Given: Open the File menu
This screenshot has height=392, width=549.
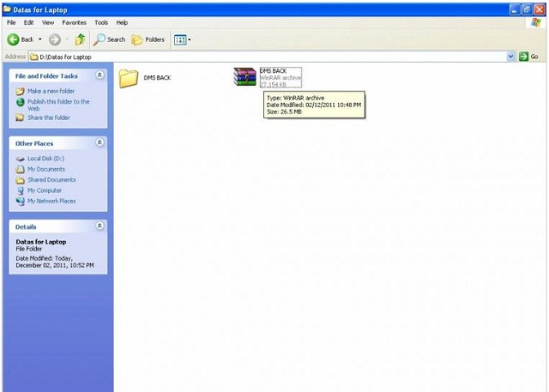Looking at the screenshot, I should coord(10,22).
